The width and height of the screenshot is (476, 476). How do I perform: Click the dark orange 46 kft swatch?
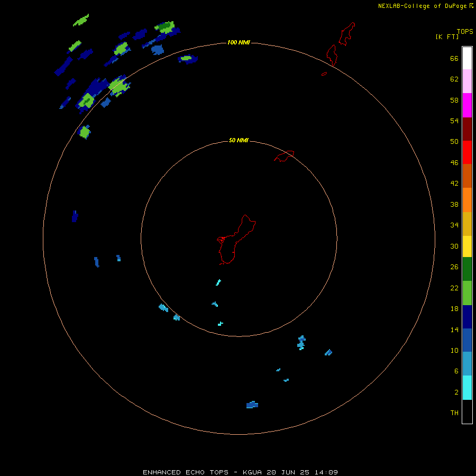click(467, 176)
